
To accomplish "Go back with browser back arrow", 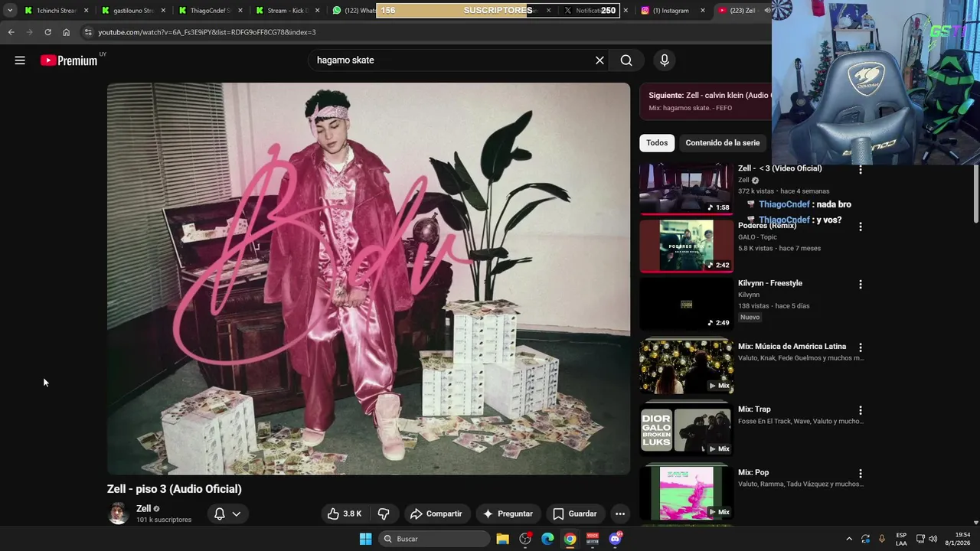I will pos(11,32).
